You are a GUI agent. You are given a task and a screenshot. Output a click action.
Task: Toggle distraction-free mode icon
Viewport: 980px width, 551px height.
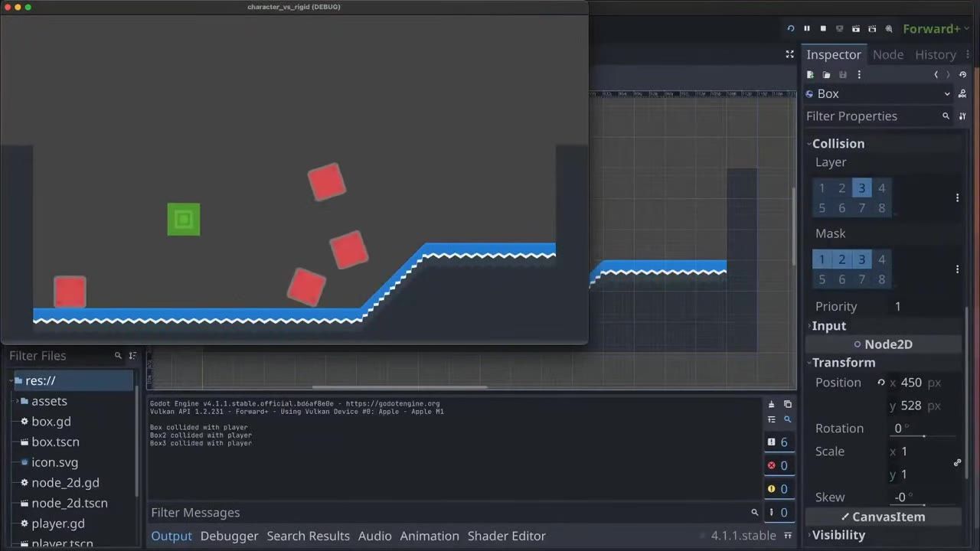(x=789, y=54)
